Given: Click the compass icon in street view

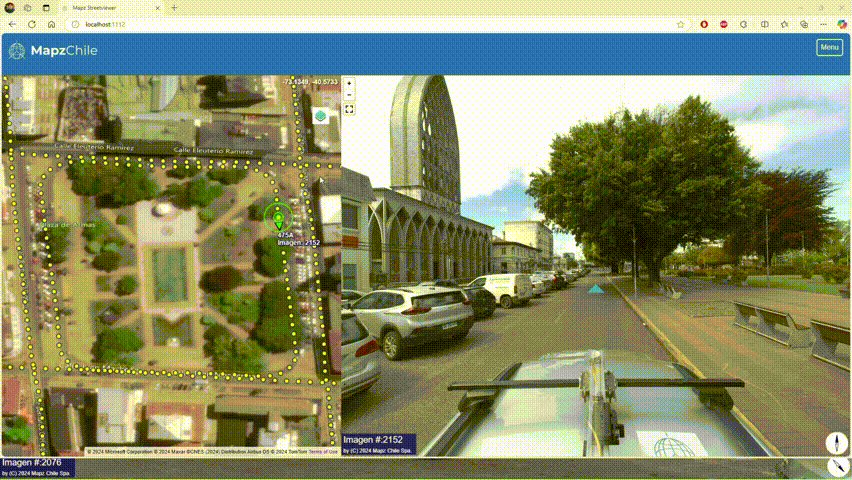Looking at the screenshot, I should (836, 443).
